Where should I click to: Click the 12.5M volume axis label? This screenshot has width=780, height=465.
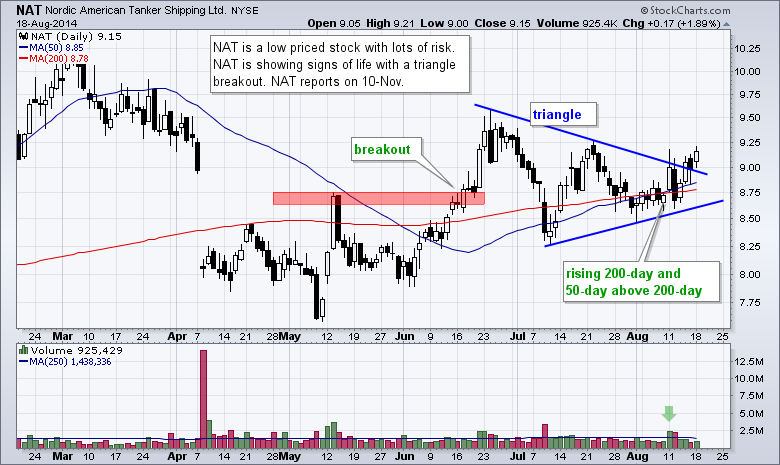click(749, 361)
